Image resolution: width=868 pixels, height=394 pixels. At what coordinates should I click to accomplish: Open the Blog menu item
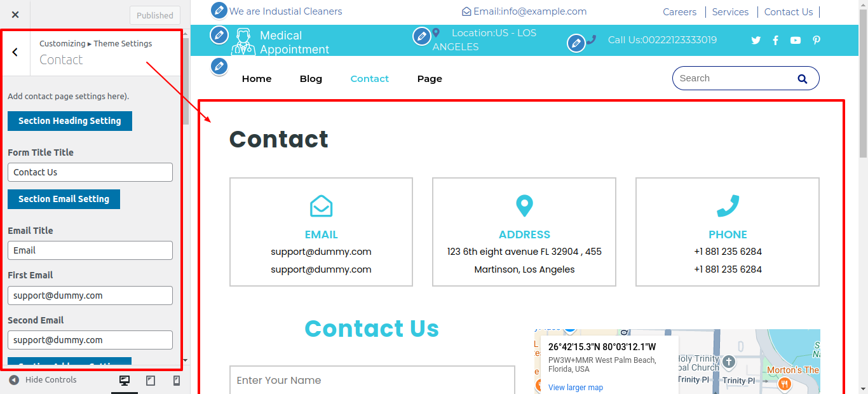click(311, 79)
